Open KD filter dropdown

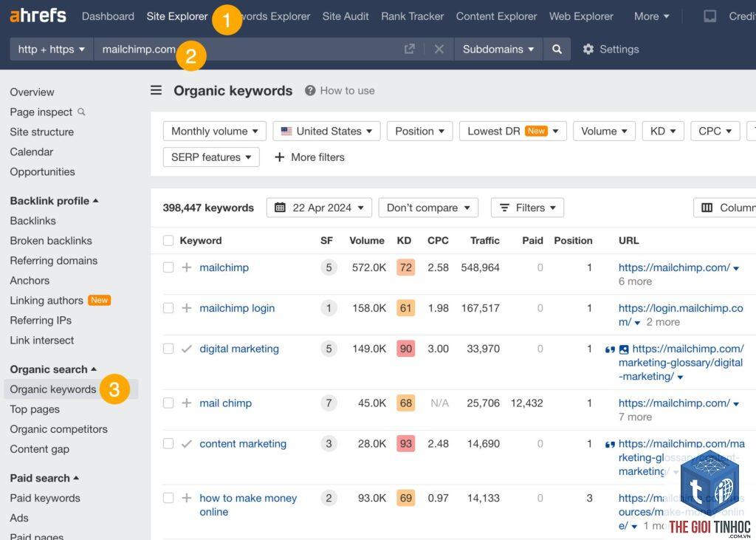(663, 131)
